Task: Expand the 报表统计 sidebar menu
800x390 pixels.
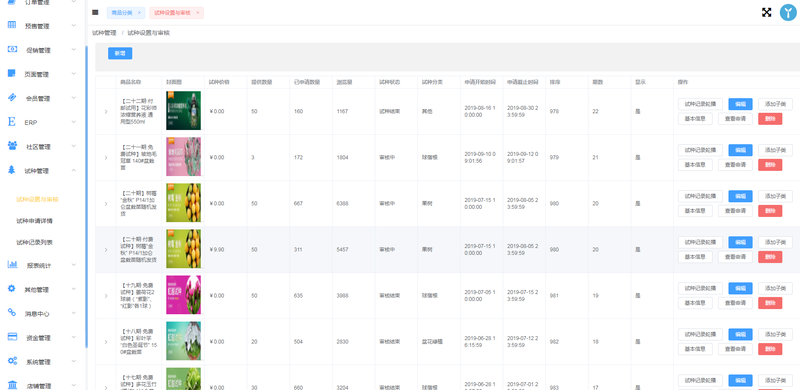Action: click(x=74, y=265)
